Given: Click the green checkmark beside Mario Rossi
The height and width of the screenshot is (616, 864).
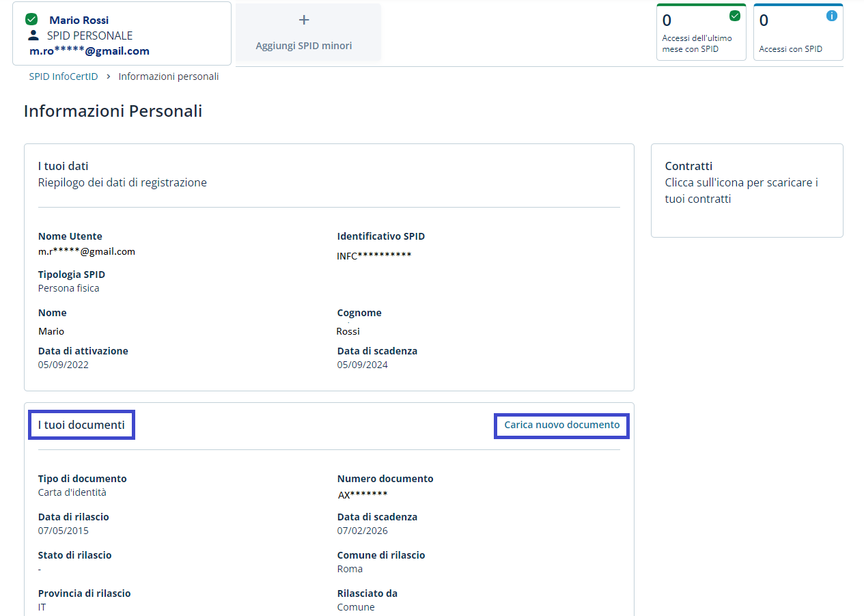Looking at the screenshot, I should point(31,19).
